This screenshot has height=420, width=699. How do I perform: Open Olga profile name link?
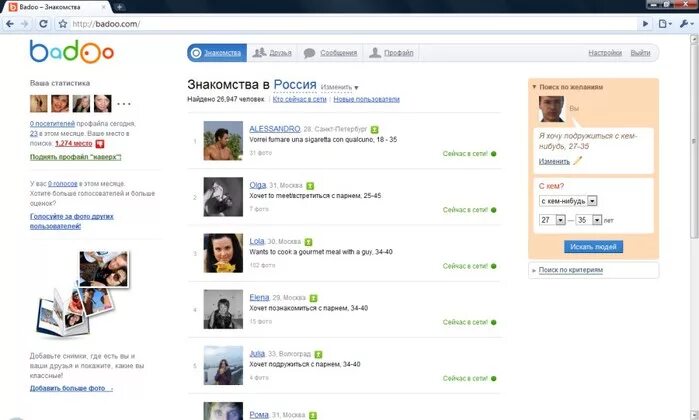(x=258, y=185)
